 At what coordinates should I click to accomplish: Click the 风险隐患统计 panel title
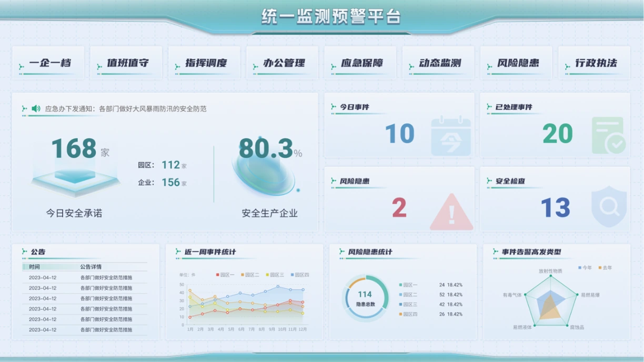tap(370, 252)
